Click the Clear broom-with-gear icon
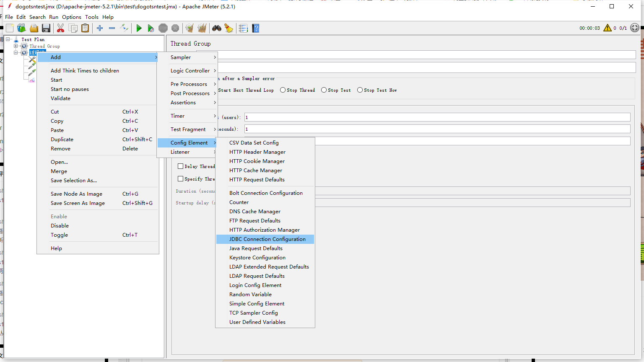The height and width of the screenshot is (362, 644). click(190, 28)
